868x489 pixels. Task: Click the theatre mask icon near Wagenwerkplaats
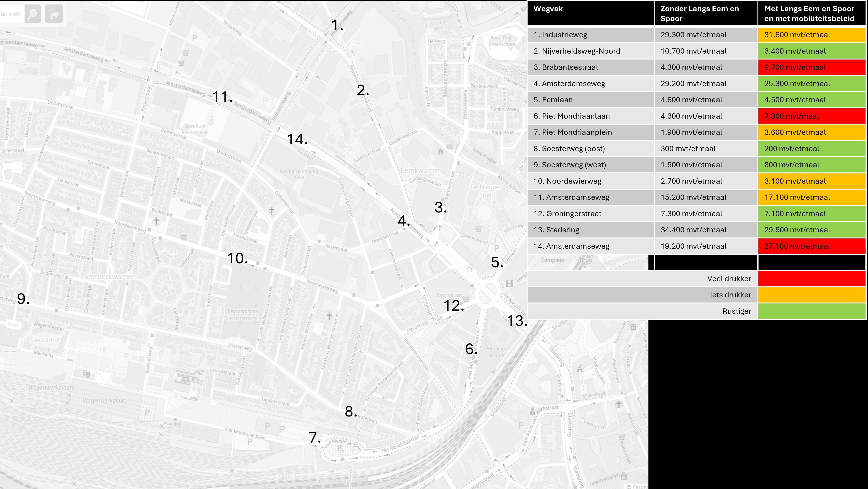coord(86,374)
